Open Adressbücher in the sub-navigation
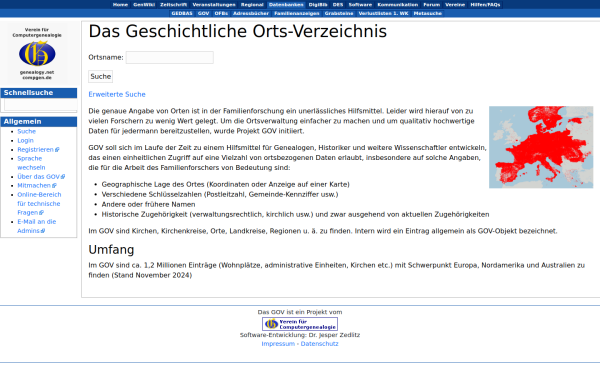 [x=251, y=13]
